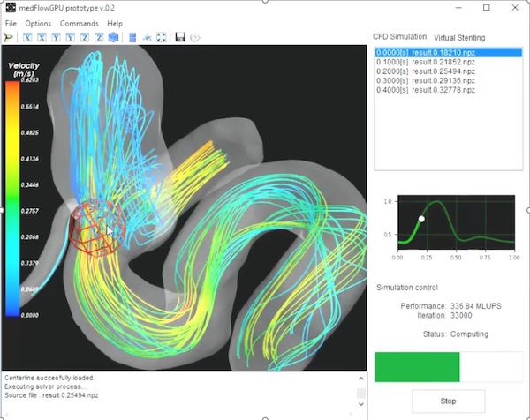Click the fit-to-view expand icon

click(162, 37)
